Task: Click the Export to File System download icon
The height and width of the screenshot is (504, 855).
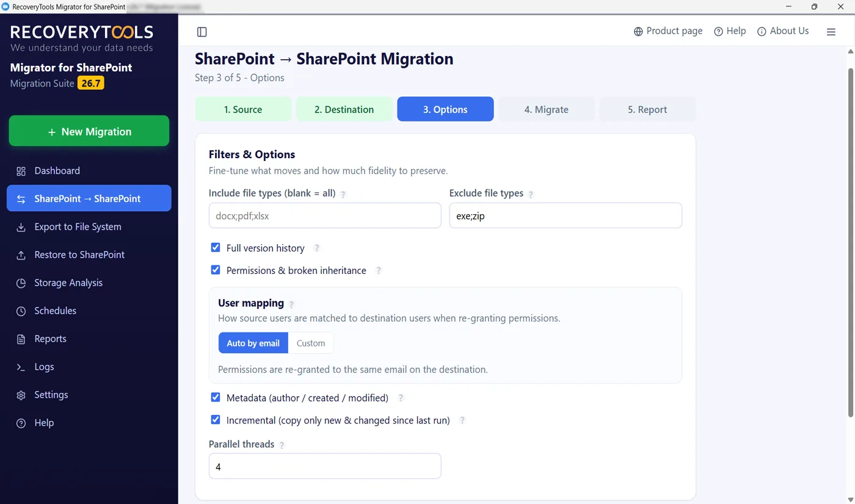Action: (21, 227)
